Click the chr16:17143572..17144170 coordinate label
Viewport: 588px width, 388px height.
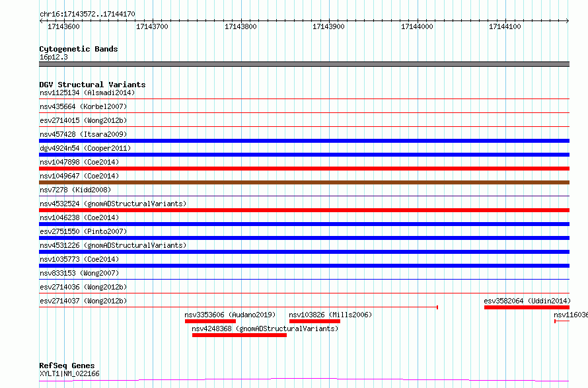[87, 15]
